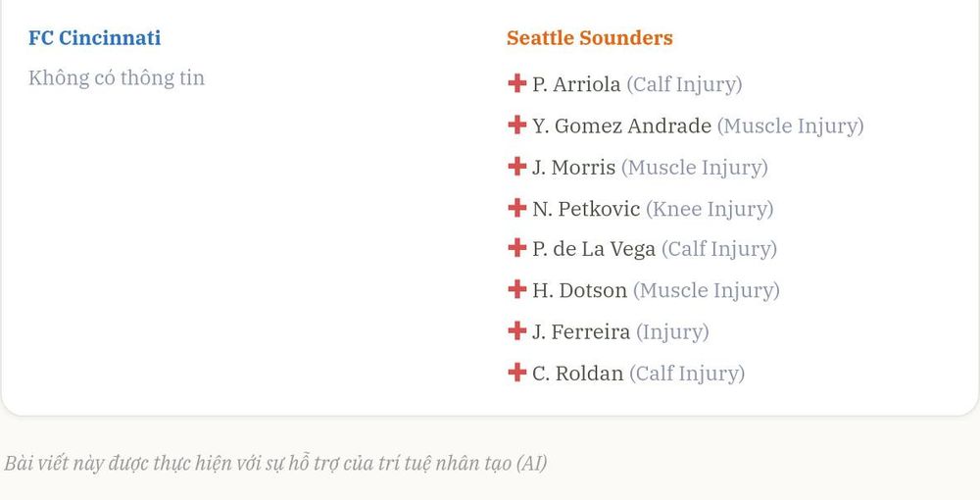Open the Seattle Sounders team heading
The height and width of the screenshot is (500, 980).
point(589,37)
